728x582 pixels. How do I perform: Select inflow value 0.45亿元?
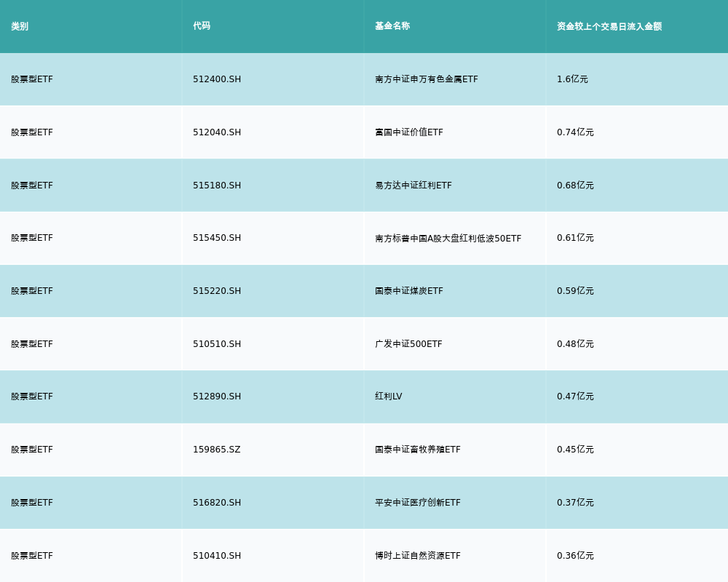click(575, 450)
